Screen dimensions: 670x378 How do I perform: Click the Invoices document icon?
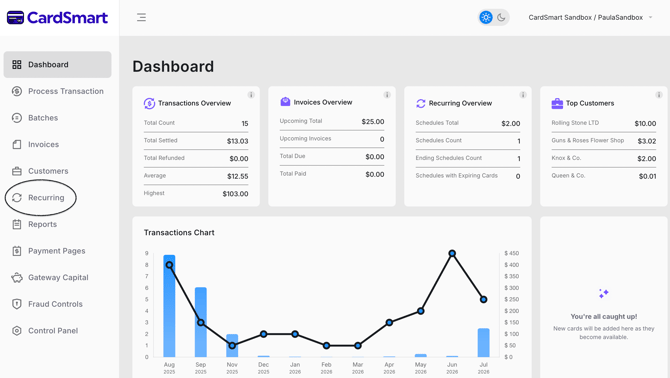click(17, 144)
